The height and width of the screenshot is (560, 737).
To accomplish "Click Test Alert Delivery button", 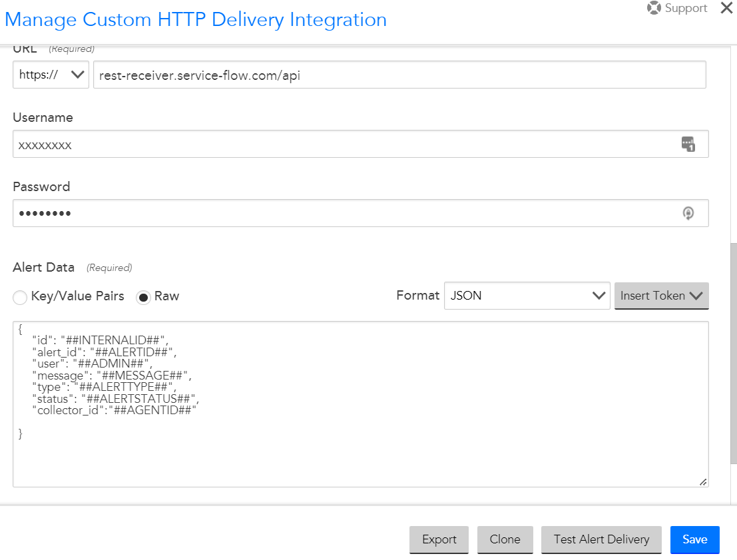I will coord(601,539).
